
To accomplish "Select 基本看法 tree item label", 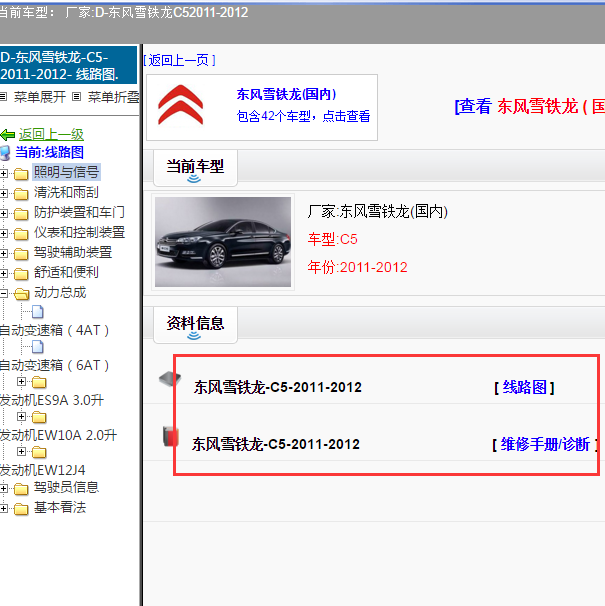I will tap(60, 507).
